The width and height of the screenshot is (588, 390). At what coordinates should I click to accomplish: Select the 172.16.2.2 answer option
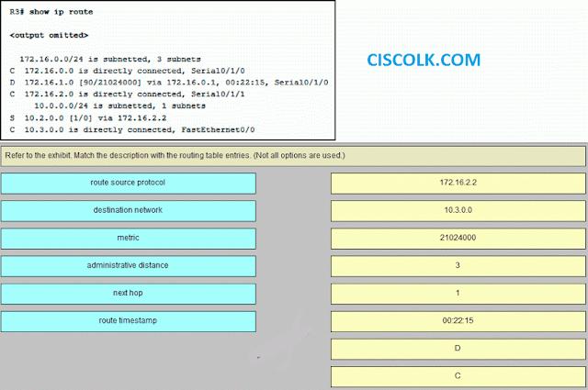tap(458, 184)
